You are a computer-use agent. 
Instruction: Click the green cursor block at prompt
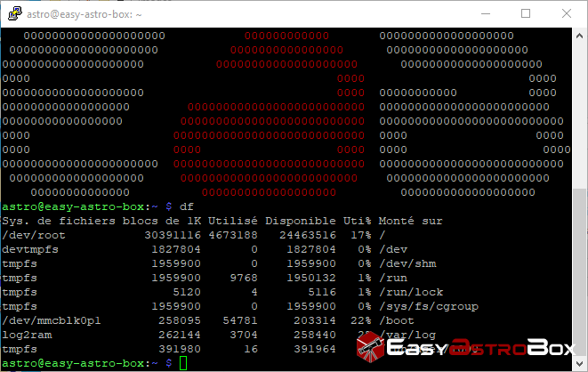tap(183, 363)
